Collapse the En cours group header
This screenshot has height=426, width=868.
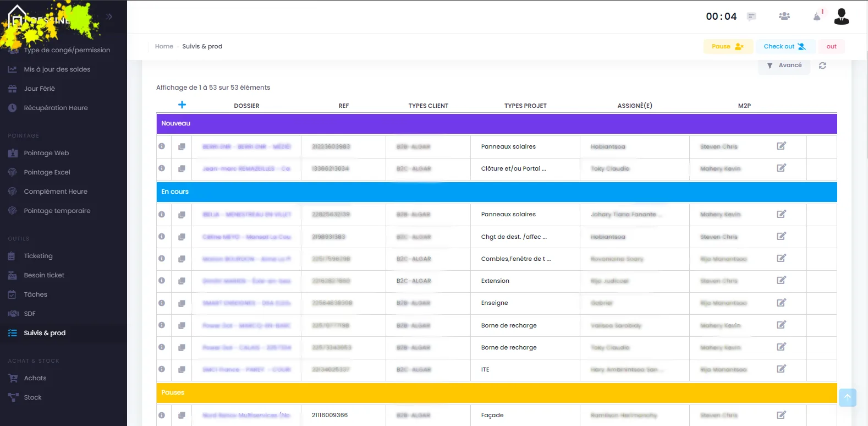(x=497, y=192)
